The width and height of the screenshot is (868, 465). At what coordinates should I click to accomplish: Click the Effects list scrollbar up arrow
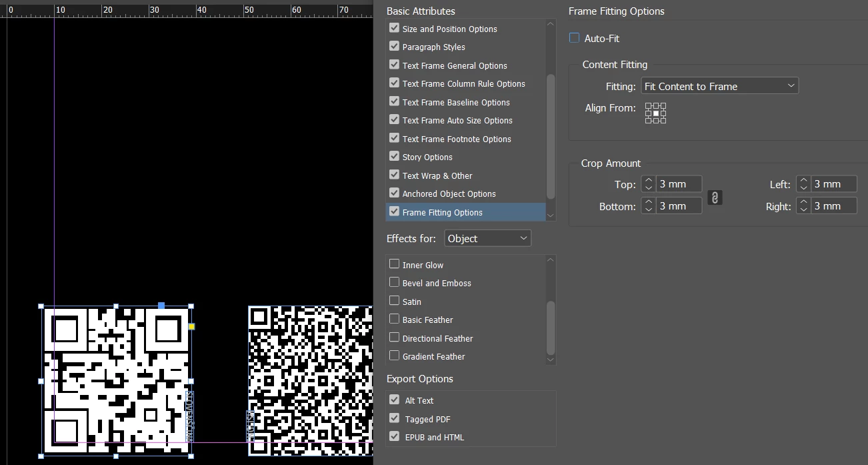pyautogui.click(x=551, y=260)
